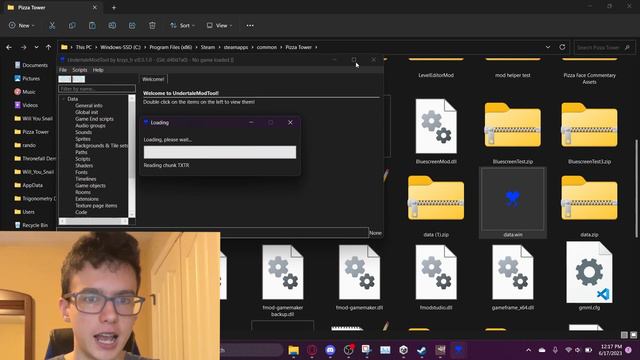
Task: Open Discord from the taskbar
Action: [330, 350]
